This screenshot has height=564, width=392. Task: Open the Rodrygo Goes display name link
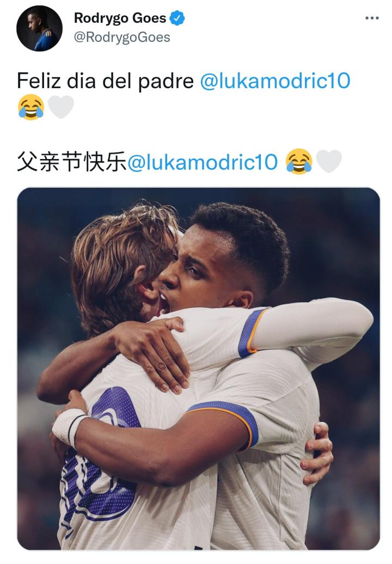[120, 18]
